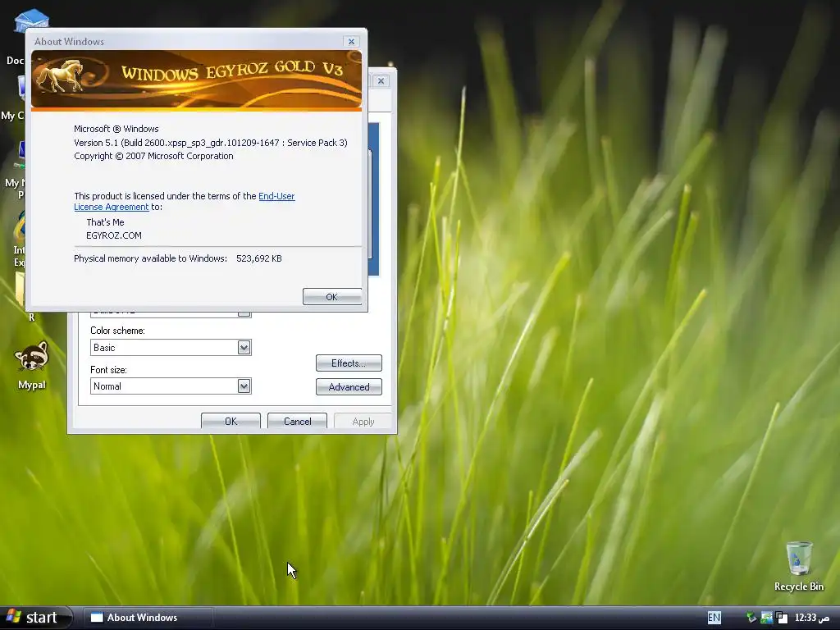Close the display properties window behind

[x=381, y=81]
